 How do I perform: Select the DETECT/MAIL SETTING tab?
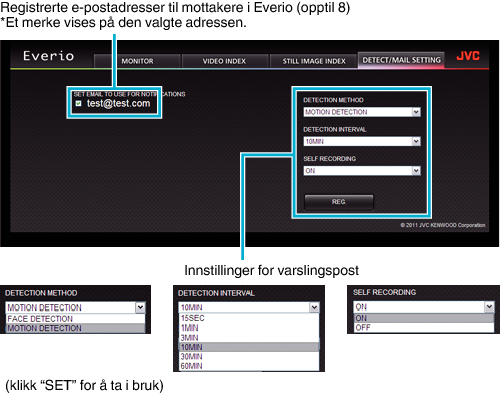pos(401,60)
